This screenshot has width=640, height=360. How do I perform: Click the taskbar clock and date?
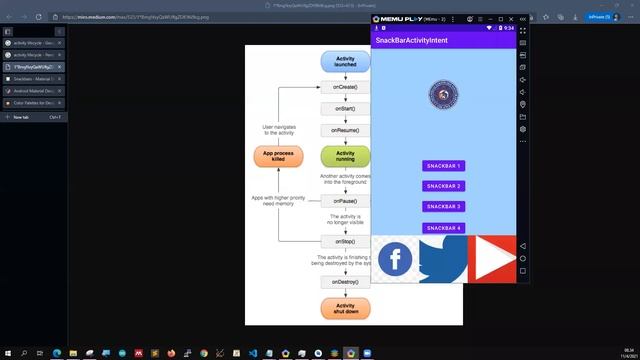pos(629,353)
